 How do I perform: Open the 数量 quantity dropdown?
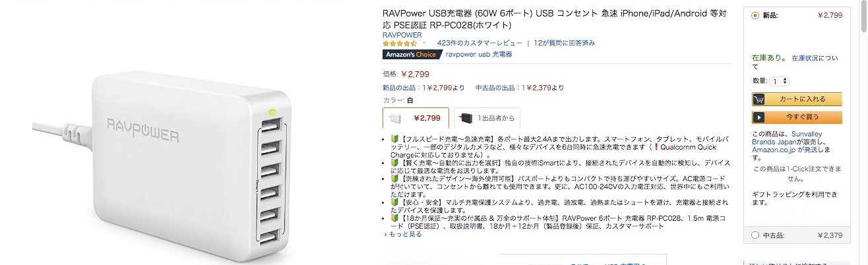coord(779,81)
